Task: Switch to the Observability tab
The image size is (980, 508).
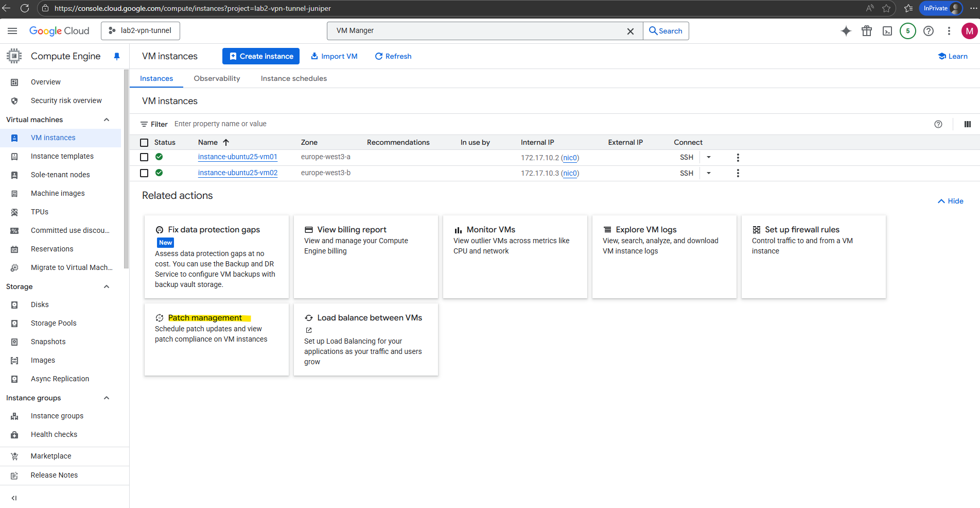Action: 217,78
